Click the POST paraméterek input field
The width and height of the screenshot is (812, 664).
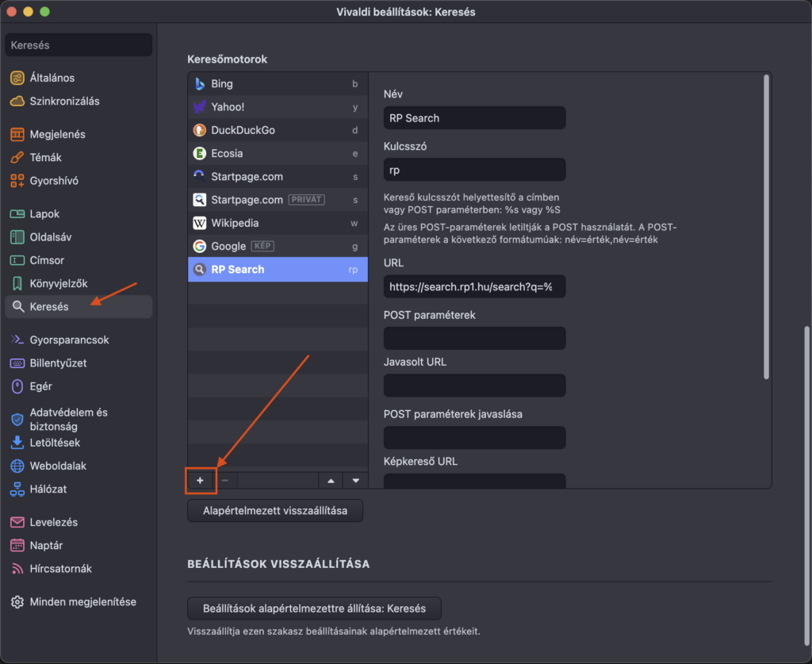tap(474, 338)
